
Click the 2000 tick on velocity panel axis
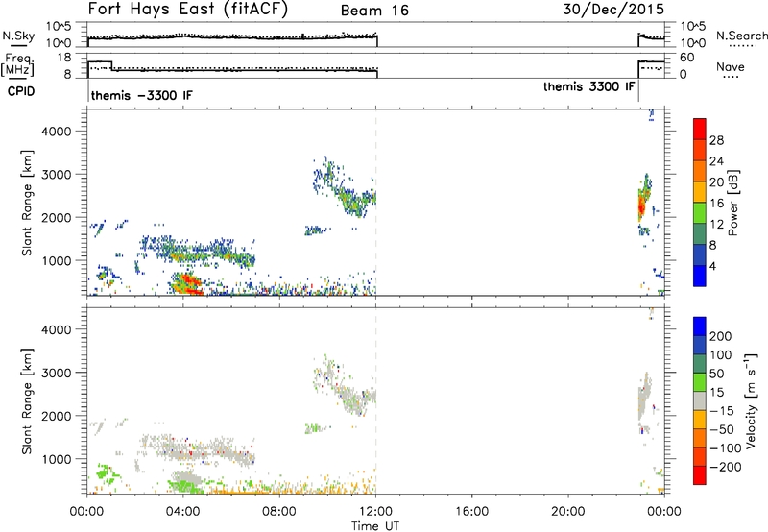click(x=57, y=416)
